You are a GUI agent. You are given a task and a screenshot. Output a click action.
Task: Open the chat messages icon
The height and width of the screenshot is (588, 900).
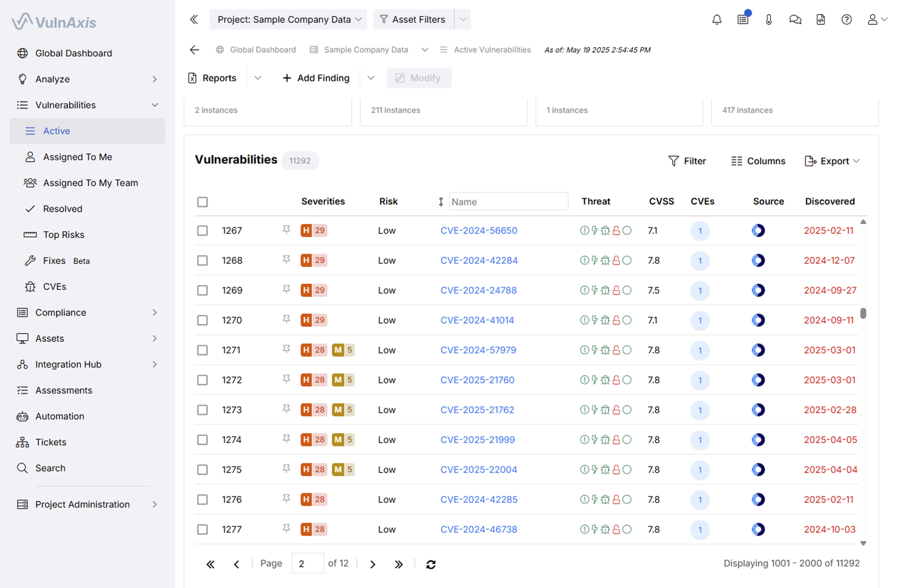pos(795,19)
